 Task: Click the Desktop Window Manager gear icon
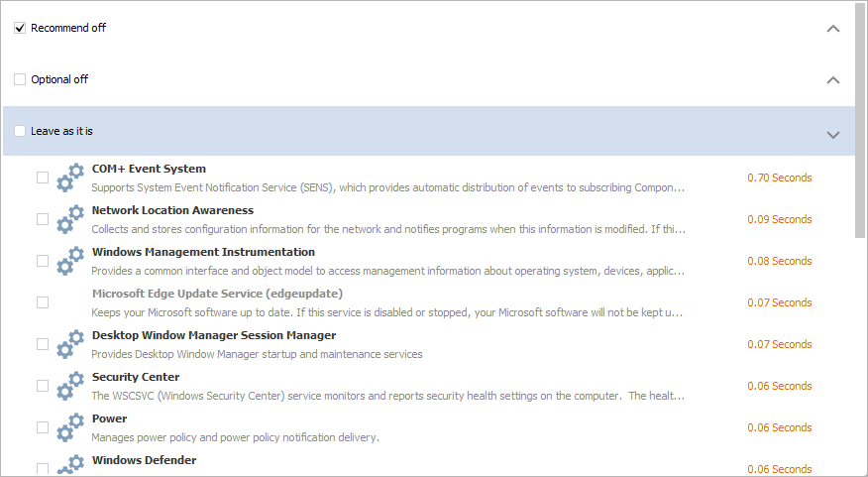click(70, 344)
